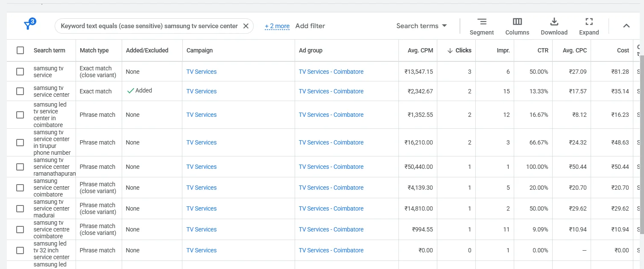Viewport: 644px width, 269px height.
Task: Open TV Services campaign in 'samsung tv service' row
Action: (202, 72)
